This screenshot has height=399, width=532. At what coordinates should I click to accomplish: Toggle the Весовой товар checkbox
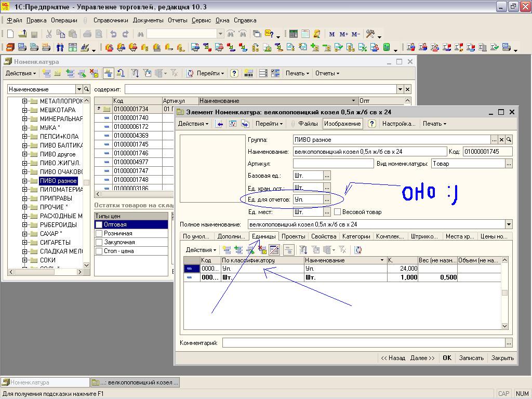[337, 212]
